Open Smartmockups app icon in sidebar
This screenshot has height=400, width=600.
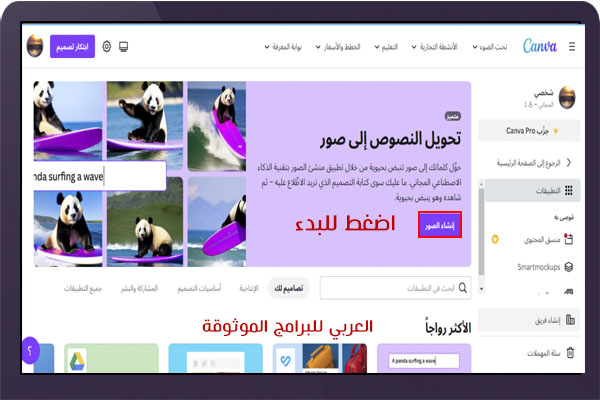pyautogui.click(x=569, y=267)
